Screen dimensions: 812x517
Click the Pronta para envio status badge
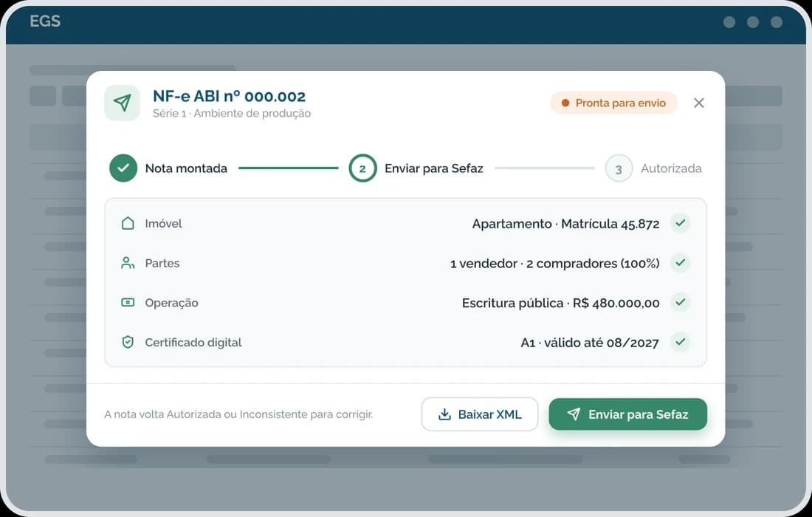click(x=613, y=103)
